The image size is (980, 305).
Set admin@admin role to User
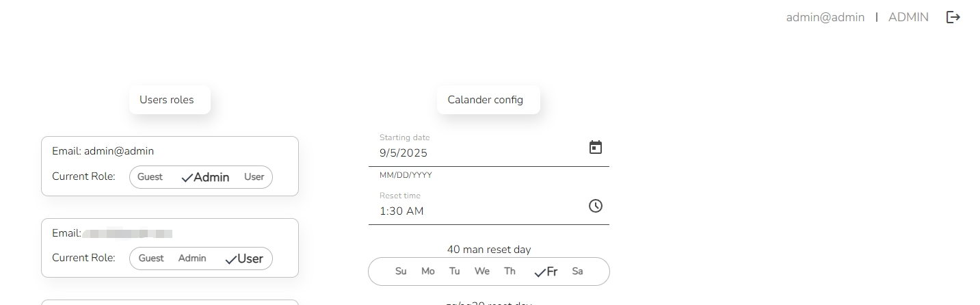point(254,177)
